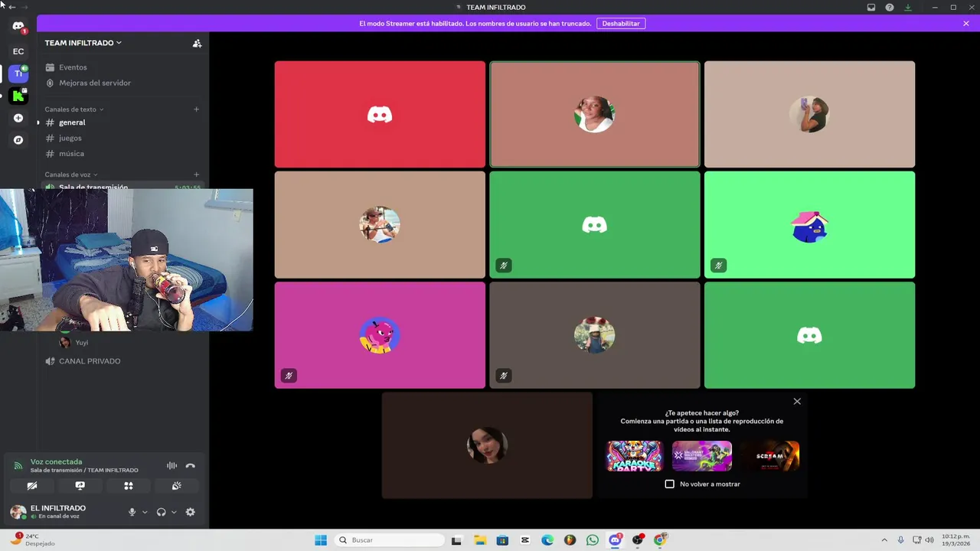Show hidden system tray icons

tap(884, 540)
